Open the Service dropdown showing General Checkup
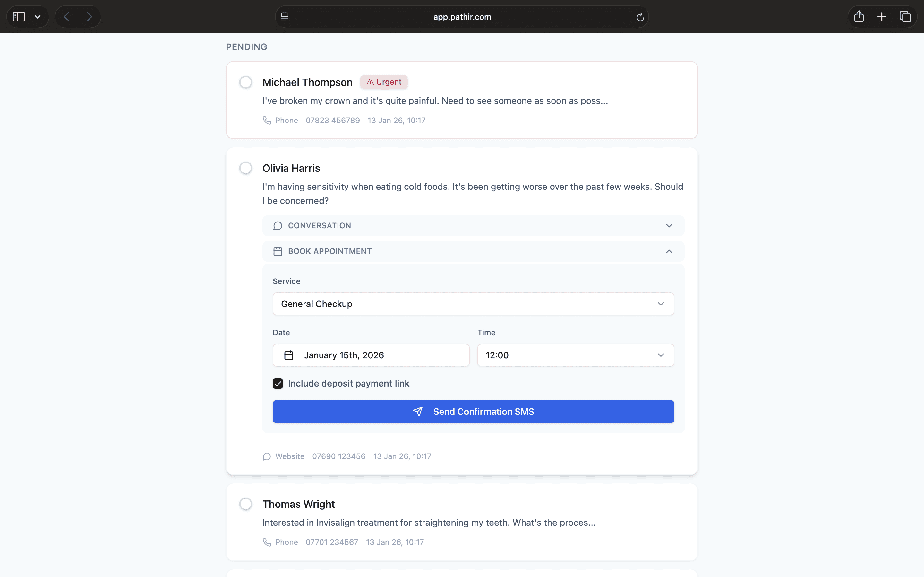Image resolution: width=924 pixels, height=577 pixels. pyautogui.click(x=473, y=304)
